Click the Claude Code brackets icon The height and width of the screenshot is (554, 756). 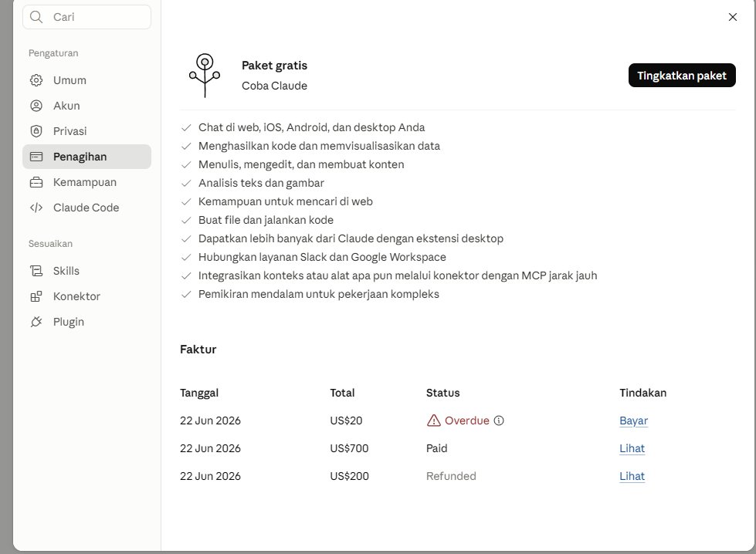coord(36,208)
